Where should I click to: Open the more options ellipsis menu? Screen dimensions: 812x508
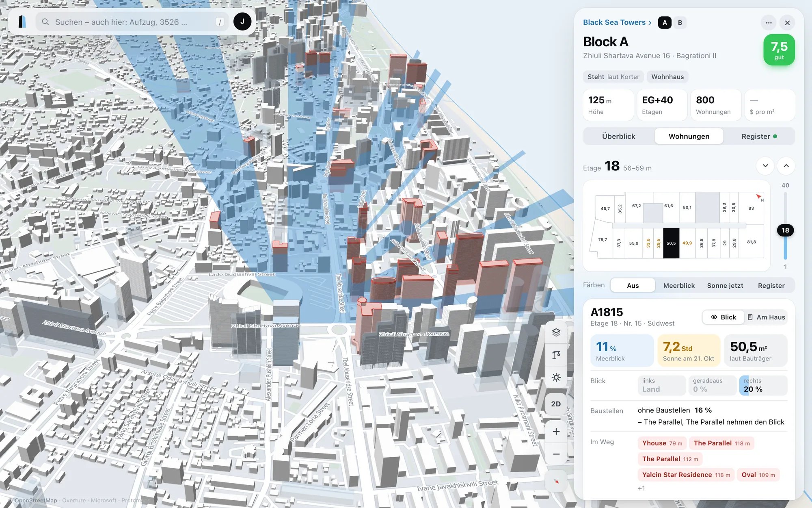[x=769, y=23]
